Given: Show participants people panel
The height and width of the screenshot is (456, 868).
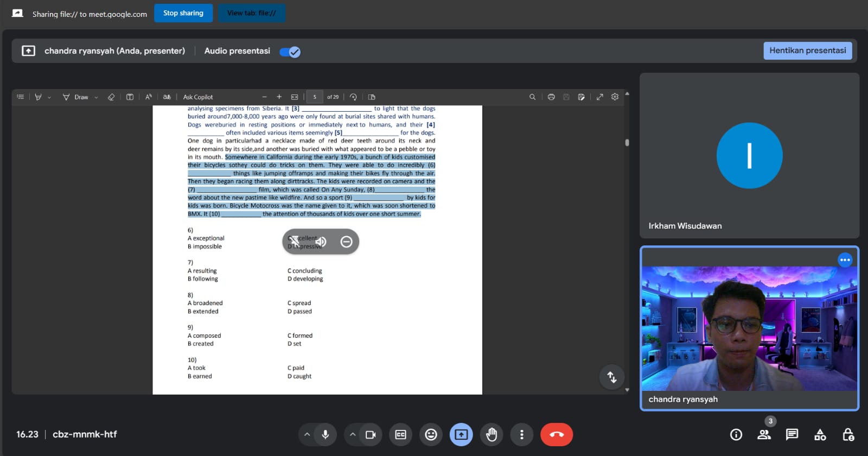Looking at the screenshot, I should (x=764, y=434).
